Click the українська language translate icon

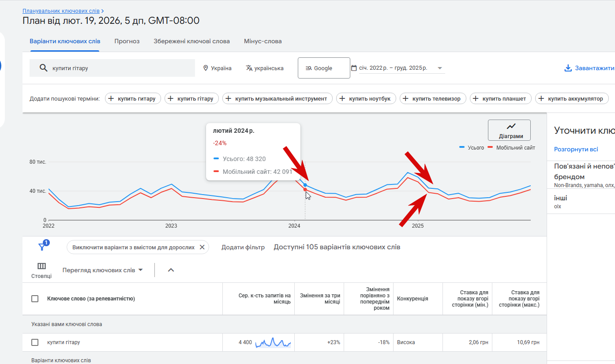[x=249, y=68]
